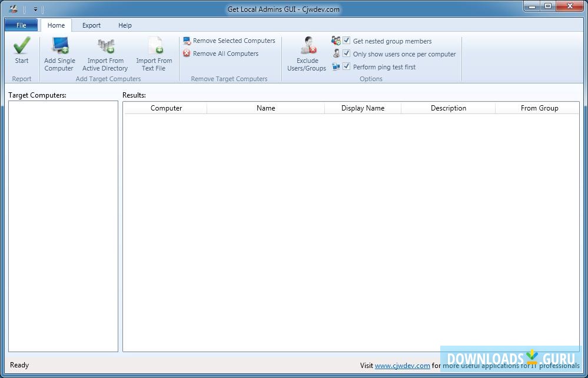The width and height of the screenshot is (588, 378).
Task: Switch to the Export tab
Action: click(91, 25)
